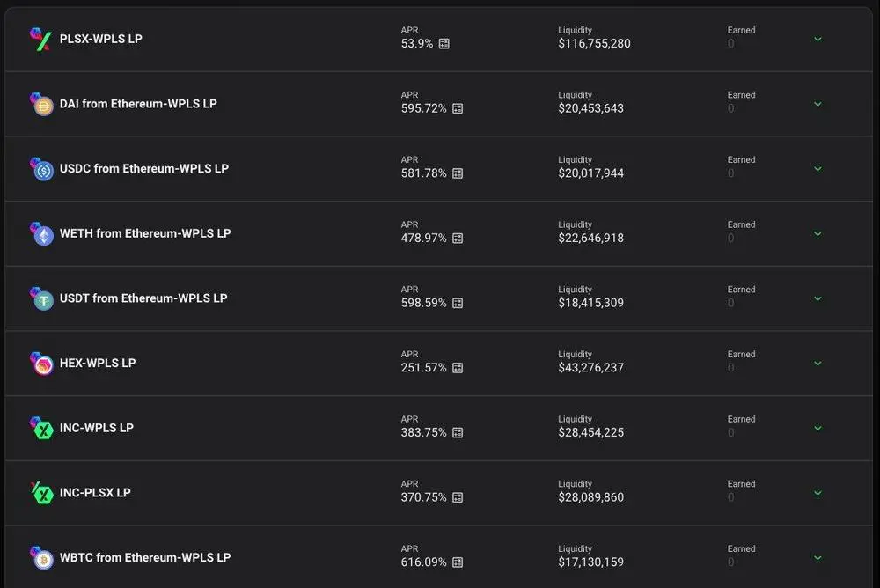Click the DAI from Ethereum-WPLS token icon

(x=41, y=104)
